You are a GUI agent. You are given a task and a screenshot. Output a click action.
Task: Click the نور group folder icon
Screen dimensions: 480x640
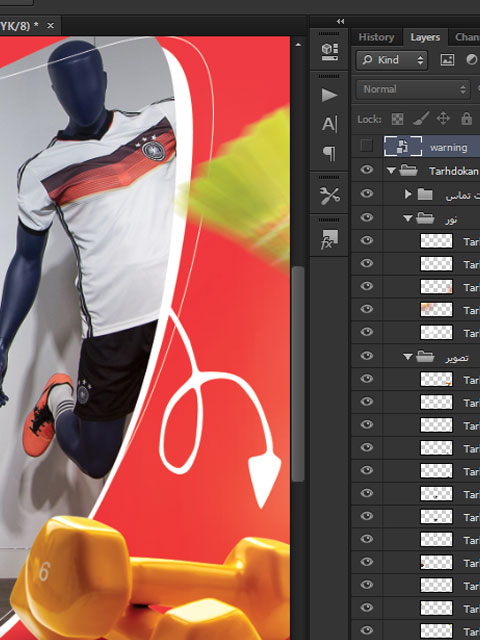coord(425,218)
